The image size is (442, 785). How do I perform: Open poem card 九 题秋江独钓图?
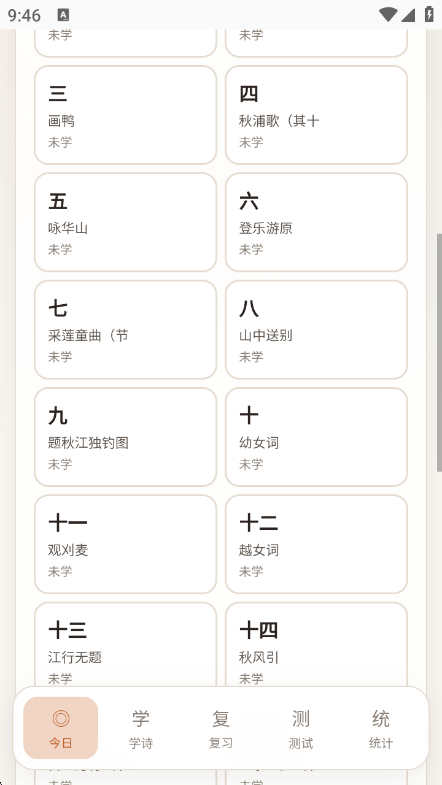(126, 437)
